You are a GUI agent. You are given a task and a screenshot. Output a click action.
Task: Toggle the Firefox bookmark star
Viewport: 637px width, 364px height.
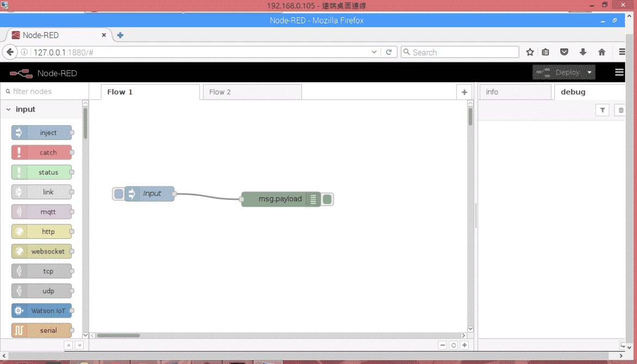(530, 52)
